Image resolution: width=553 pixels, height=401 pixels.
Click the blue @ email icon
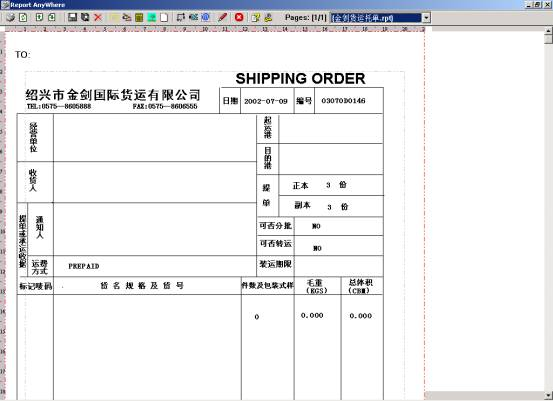[x=205, y=17]
